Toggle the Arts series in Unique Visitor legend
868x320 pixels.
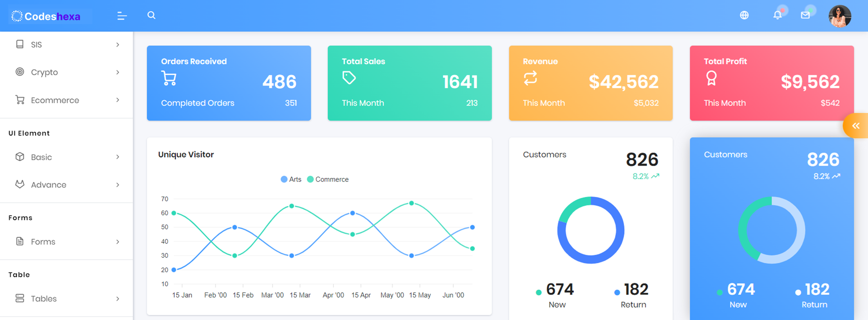coord(291,179)
